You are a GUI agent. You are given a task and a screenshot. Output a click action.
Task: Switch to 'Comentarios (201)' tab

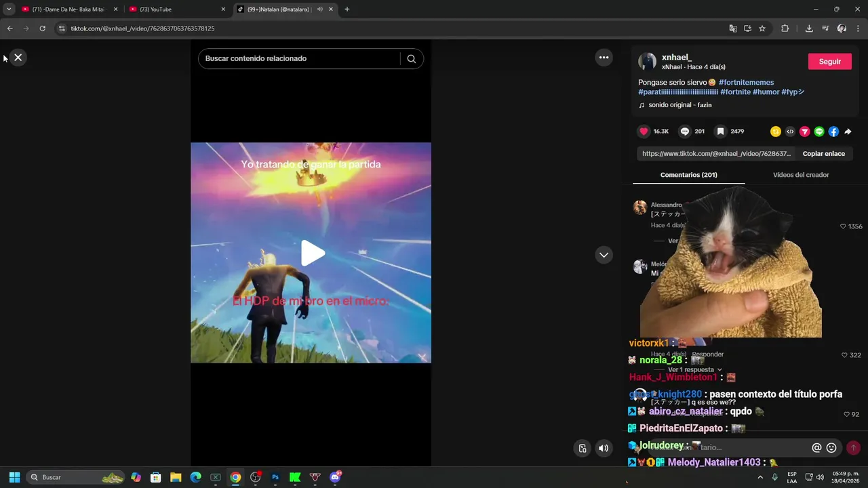pyautogui.click(x=688, y=175)
